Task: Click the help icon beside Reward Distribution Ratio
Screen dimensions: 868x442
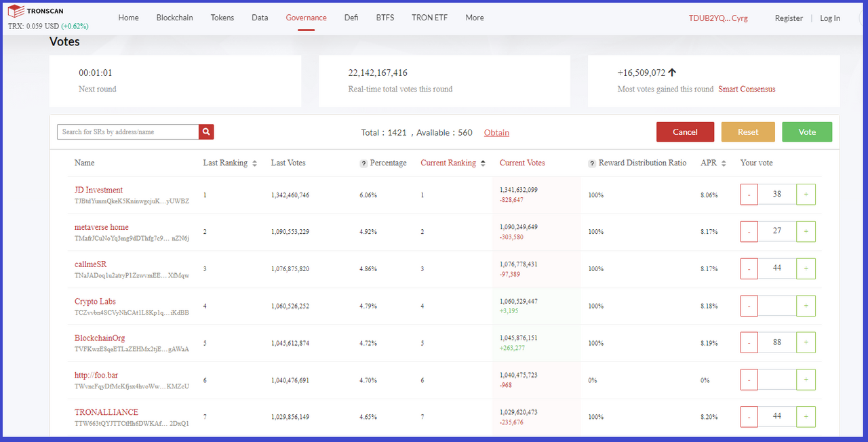Action: click(591, 163)
